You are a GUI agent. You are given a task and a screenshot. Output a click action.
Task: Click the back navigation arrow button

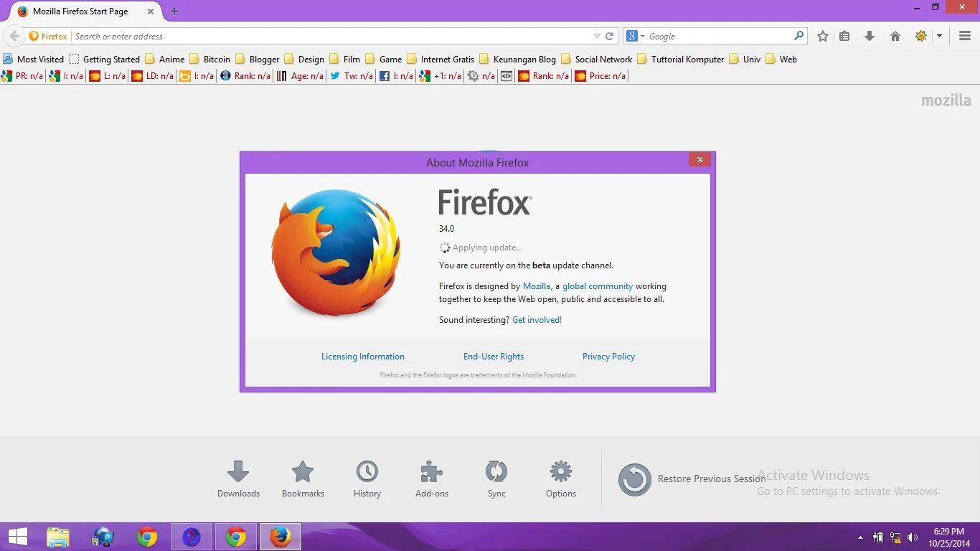tap(14, 36)
